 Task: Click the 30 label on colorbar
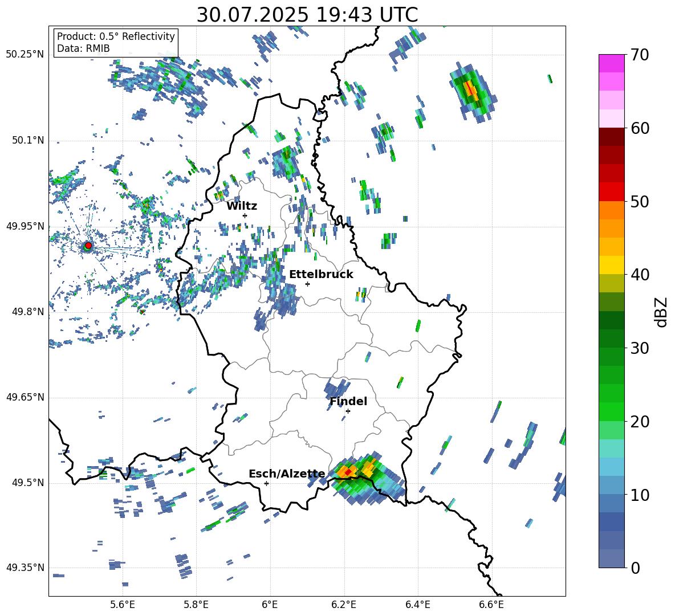639,348
